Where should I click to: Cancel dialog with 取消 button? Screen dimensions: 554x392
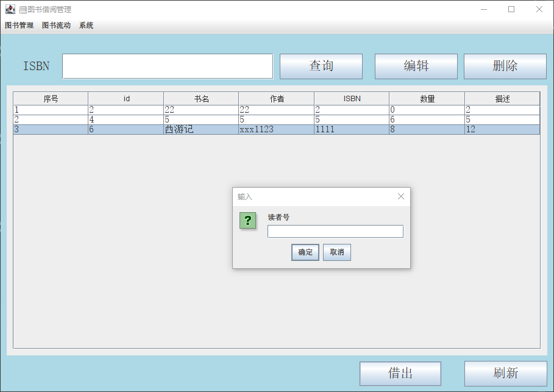pyautogui.click(x=337, y=252)
